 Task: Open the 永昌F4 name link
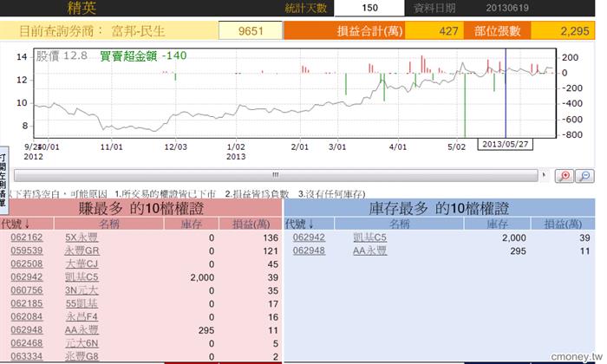tap(82, 317)
